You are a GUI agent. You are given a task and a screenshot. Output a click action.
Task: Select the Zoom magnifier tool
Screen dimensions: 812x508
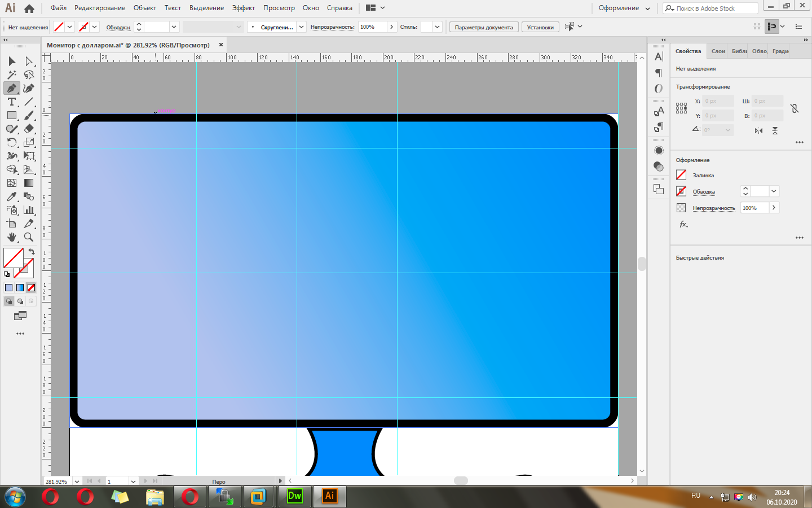(29, 237)
